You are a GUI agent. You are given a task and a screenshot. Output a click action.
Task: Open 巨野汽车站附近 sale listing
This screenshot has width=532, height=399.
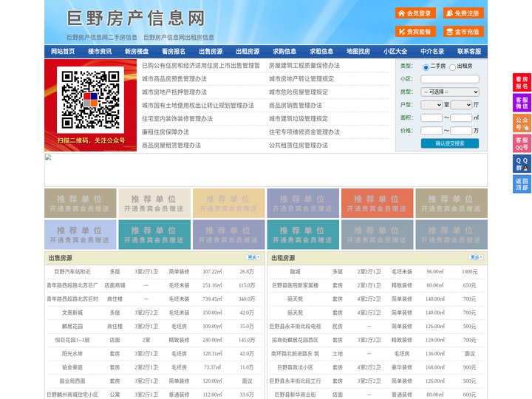click(72, 272)
